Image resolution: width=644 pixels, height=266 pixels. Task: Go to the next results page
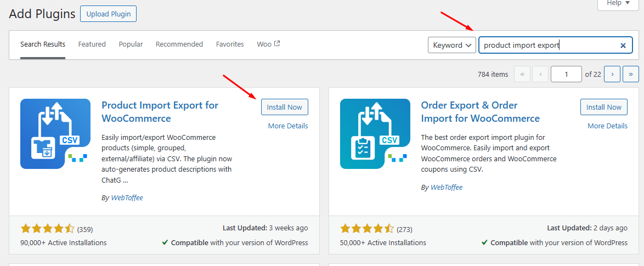(612, 74)
